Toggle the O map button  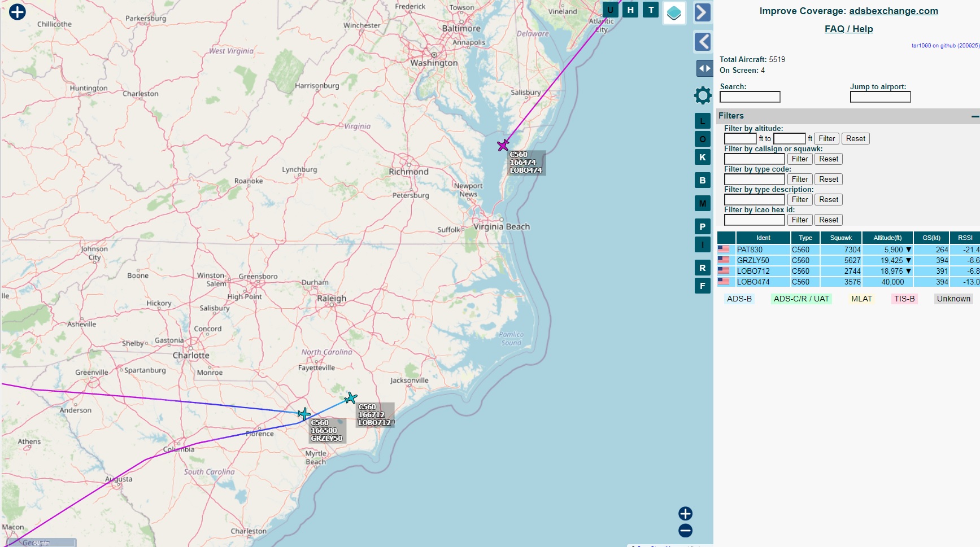702,139
